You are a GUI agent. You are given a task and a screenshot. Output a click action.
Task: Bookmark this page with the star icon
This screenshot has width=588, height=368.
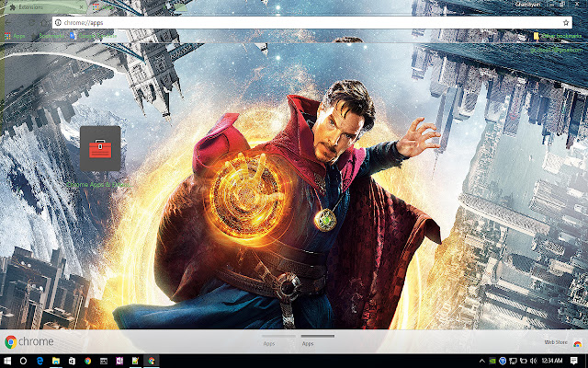[566, 22]
